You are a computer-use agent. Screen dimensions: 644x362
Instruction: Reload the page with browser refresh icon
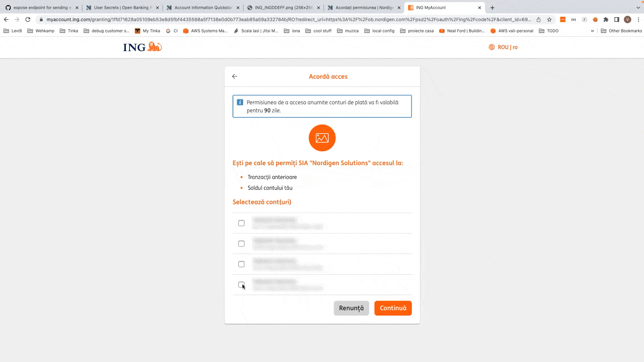(x=28, y=19)
